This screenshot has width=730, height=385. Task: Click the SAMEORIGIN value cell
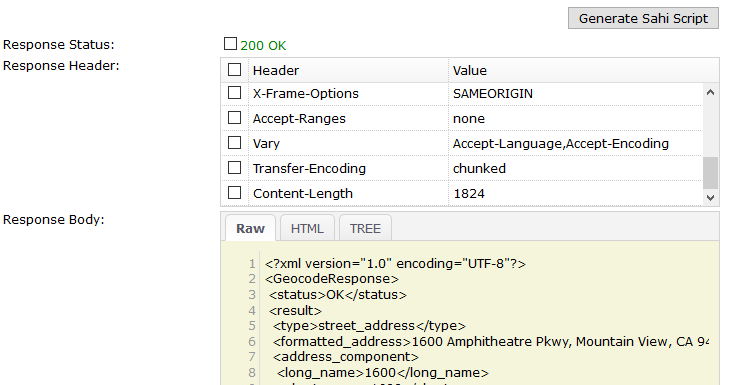pos(575,94)
